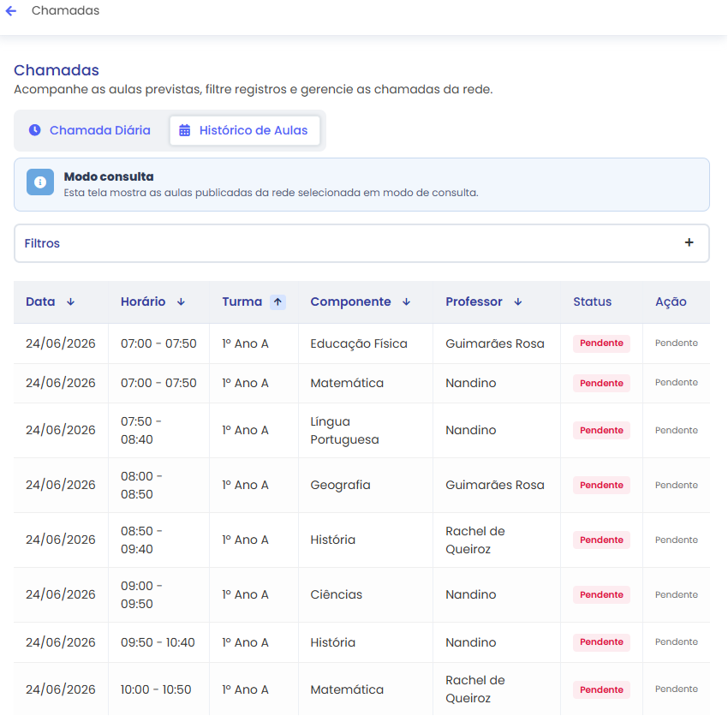The height and width of the screenshot is (716, 728).
Task: Click the Modo consulta heading
Action: pyautogui.click(x=109, y=177)
